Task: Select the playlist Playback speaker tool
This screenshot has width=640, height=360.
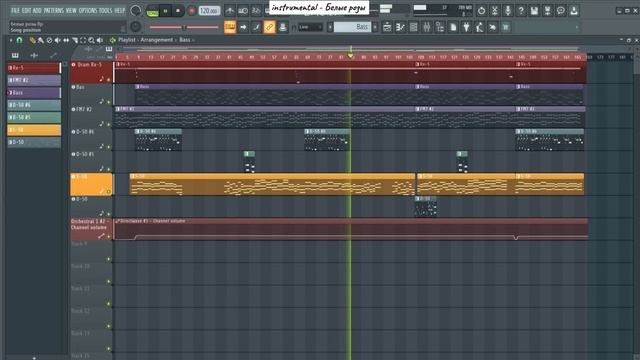Action: pyautogui.click(x=100, y=40)
